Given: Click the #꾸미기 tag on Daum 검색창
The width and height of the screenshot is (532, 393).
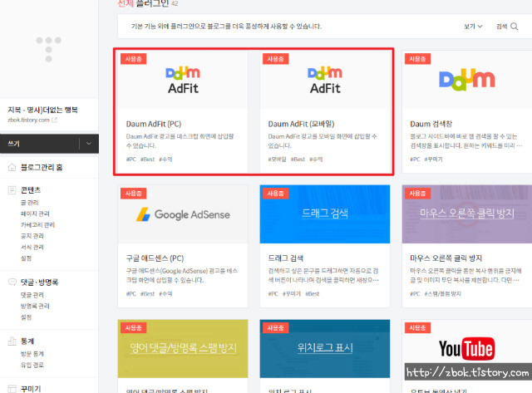Looking at the screenshot, I should 434,160.
